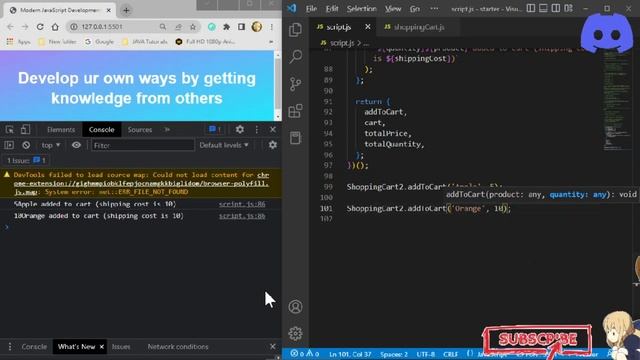The width and height of the screenshot is (640, 360).
Task: Click the Ln 101, Col 37 status
Action: [350, 354]
